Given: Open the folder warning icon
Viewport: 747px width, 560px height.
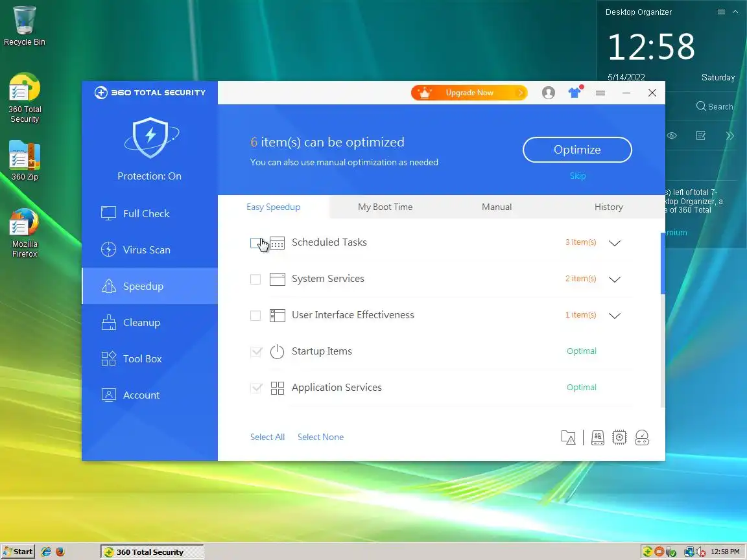Looking at the screenshot, I should (x=568, y=437).
